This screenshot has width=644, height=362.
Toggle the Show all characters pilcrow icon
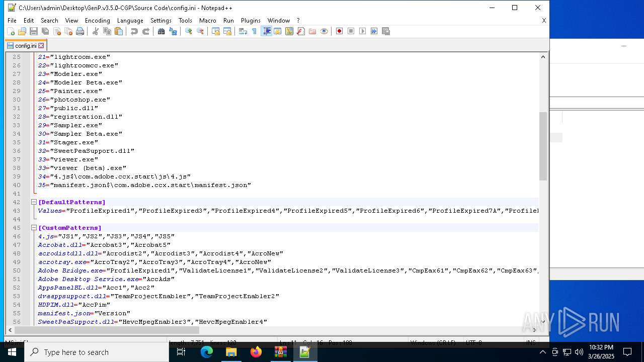tap(255, 31)
